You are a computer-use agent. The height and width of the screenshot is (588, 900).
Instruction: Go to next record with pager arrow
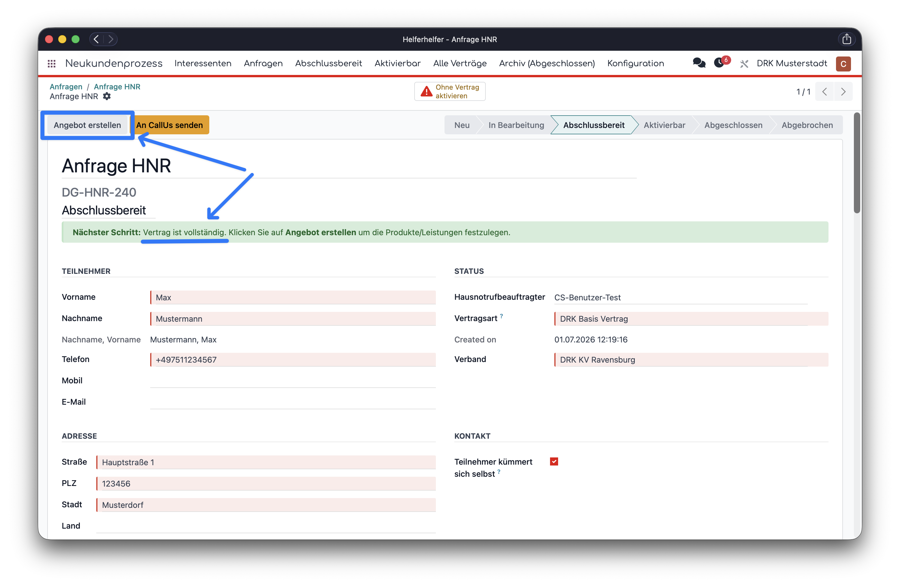[x=843, y=91]
